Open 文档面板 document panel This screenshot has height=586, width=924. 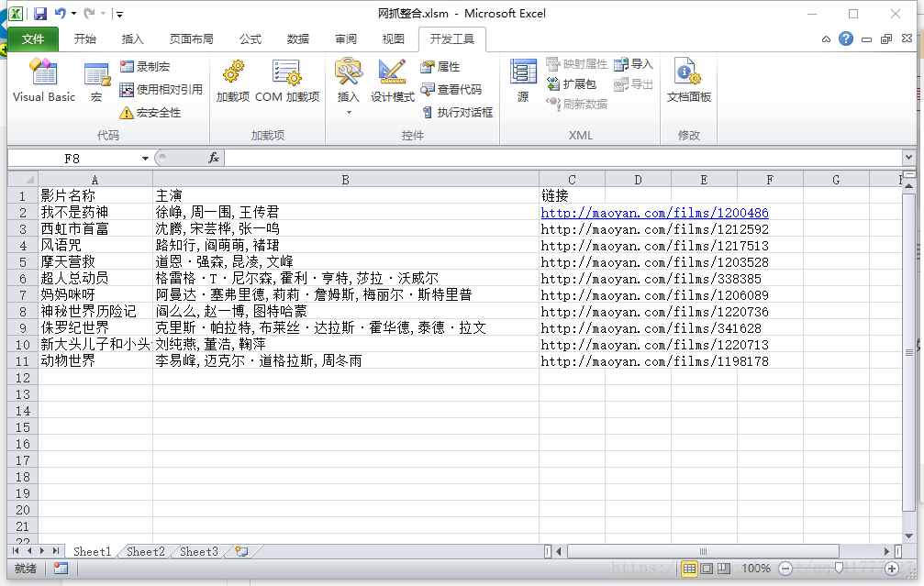[x=688, y=81]
